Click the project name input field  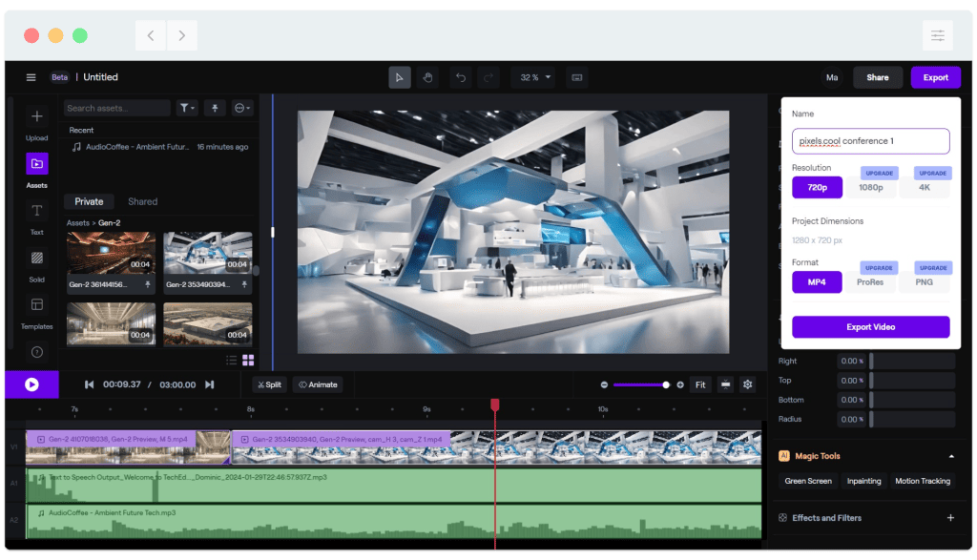click(870, 140)
